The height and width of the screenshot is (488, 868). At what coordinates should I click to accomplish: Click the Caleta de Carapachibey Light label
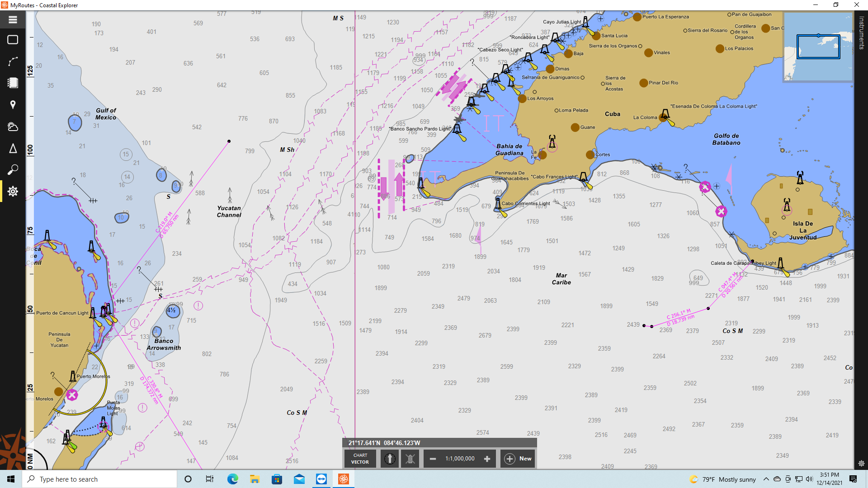pyautogui.click(x=743, y=263)
